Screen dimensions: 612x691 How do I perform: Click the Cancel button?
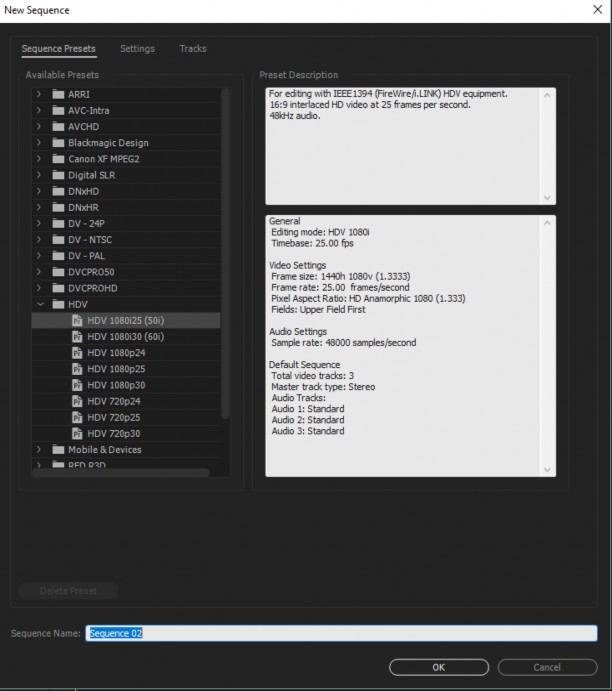click(x=547, y=667)
